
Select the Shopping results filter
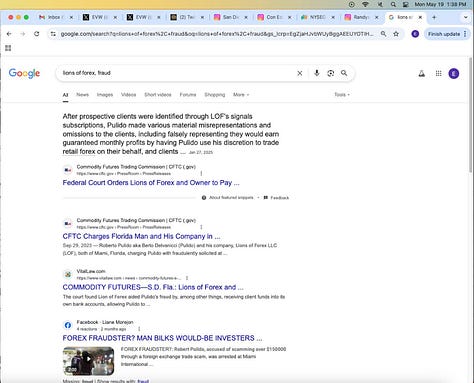pos(215,95)
